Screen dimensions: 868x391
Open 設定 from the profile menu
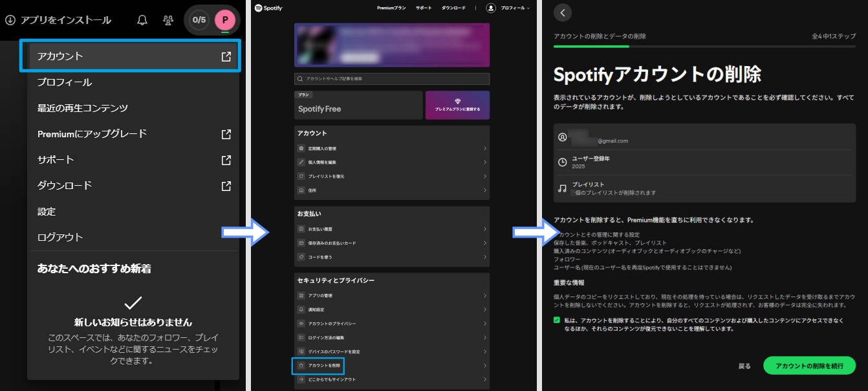[134, 212]
